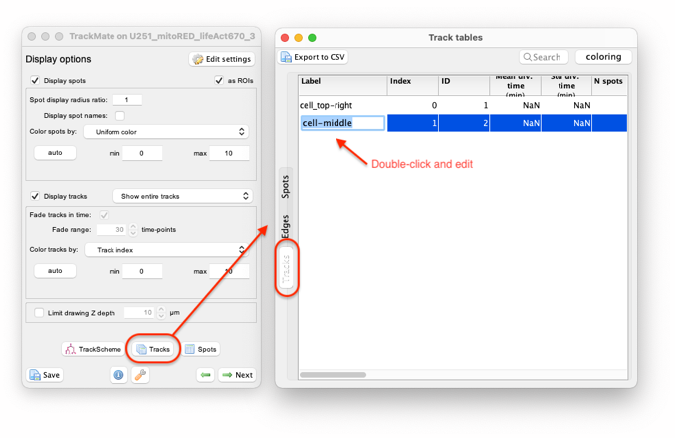Show the blue info icon
Viewport: 675px width, 438px height.
pos(118,375)
